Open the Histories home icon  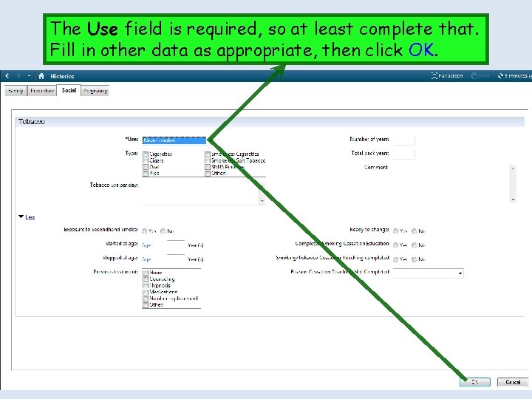[x=41, y=76]
